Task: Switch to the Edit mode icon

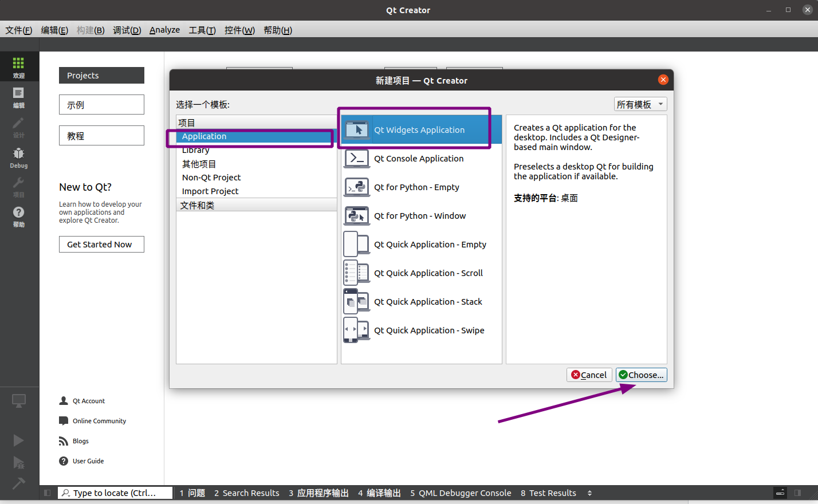Action: [x=18, y=97]
